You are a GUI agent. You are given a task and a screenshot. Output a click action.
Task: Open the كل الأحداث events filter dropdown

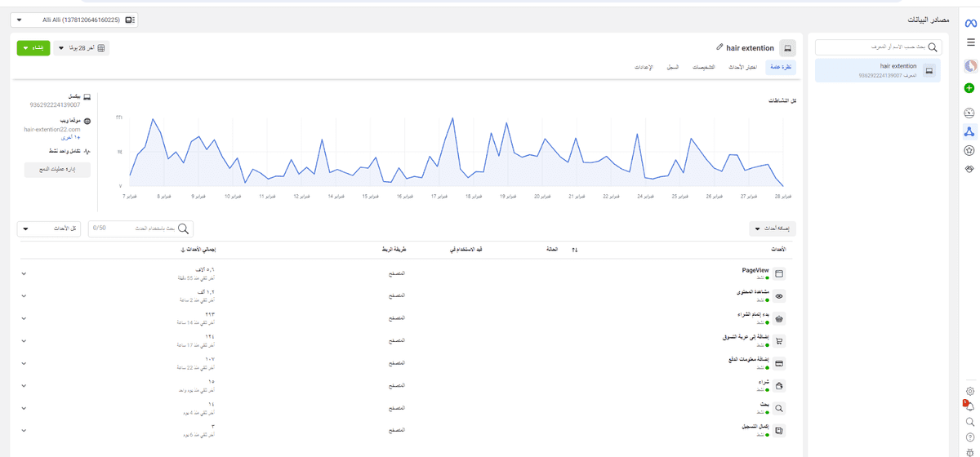pyautogui.click(x=48, y=229)
